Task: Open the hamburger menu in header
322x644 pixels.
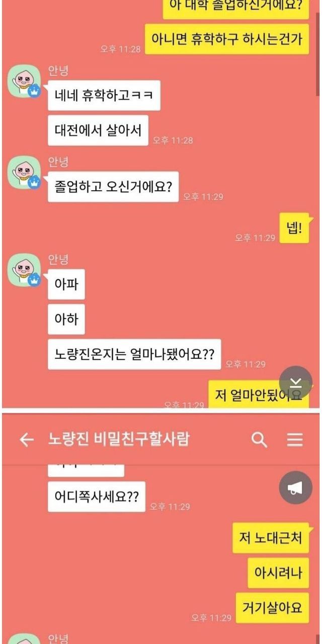Action: pyautogui.click(x=295, y=440)
